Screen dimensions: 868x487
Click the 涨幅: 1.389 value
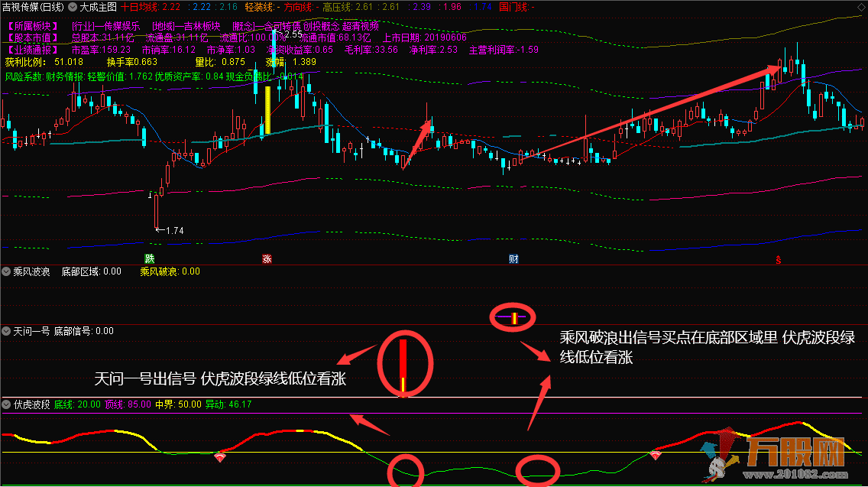(290, 62)
